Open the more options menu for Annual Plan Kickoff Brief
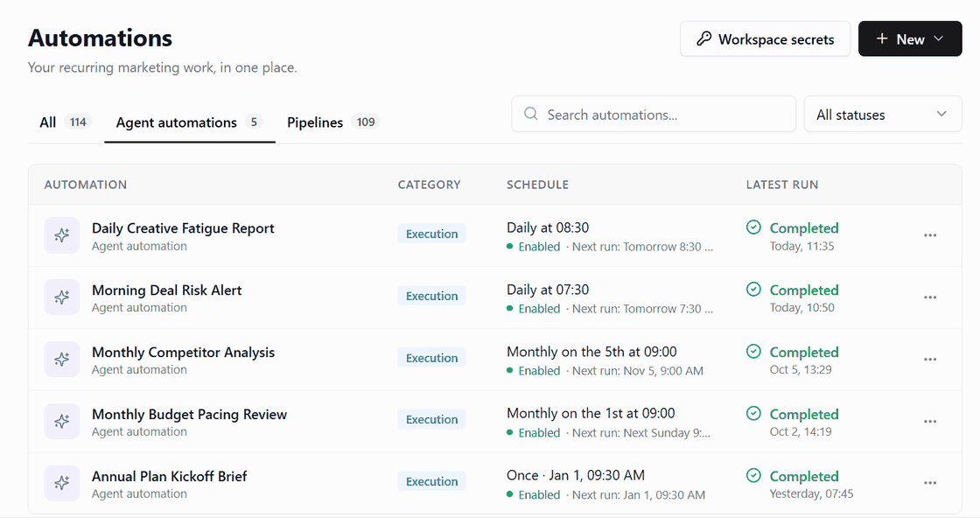980x518 pixels. [x=930, y=483]
